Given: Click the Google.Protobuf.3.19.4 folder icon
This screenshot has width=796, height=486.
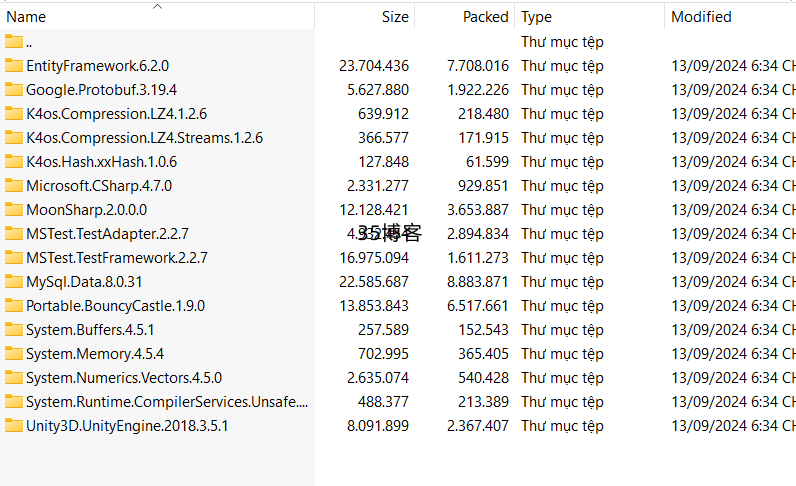Looking at the screenshot, I should pyautogui.click(x=14, y=90).
